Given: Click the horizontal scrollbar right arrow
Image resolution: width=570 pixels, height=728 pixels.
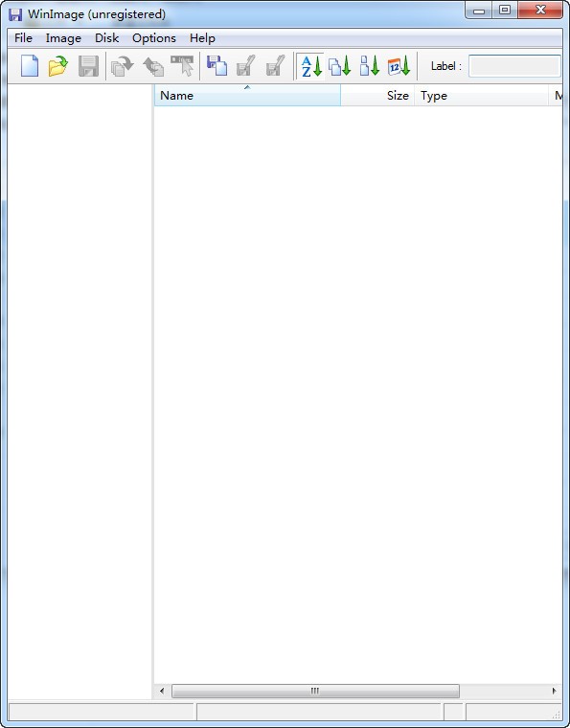Looking at the screenshot, I should [555, 691].
